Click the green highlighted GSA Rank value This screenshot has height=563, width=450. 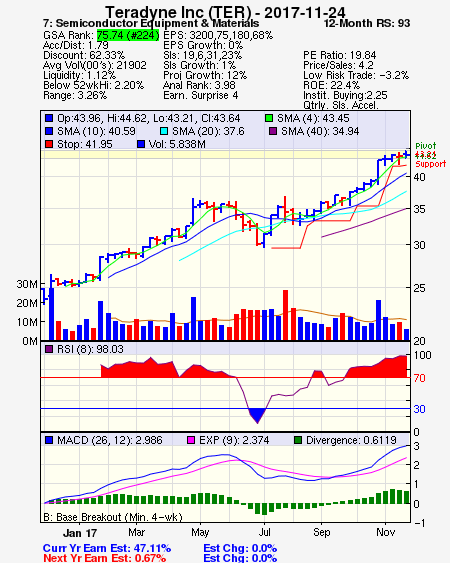pyautogui.click(x=128, y=35)
